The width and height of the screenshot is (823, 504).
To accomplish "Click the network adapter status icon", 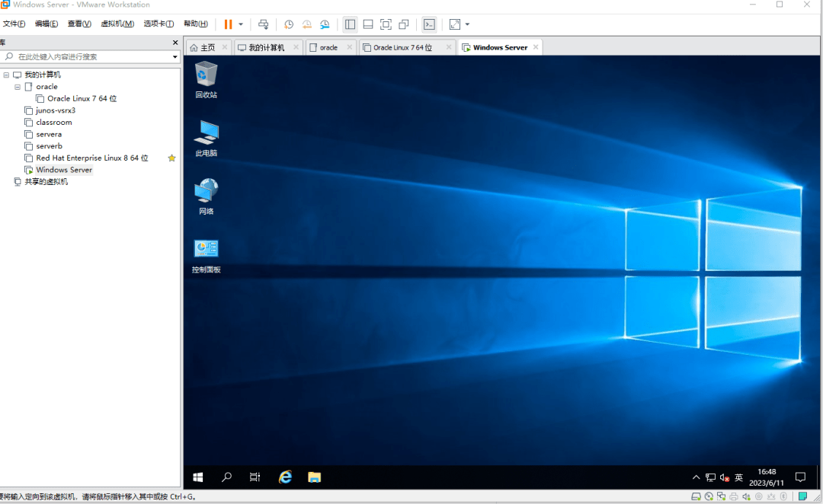I will pos(721,496).
